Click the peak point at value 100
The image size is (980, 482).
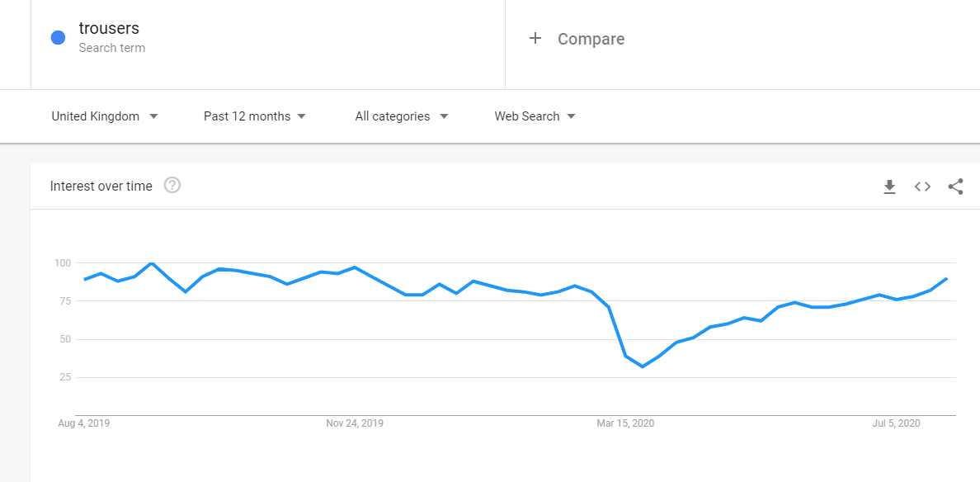click(151, 263)
